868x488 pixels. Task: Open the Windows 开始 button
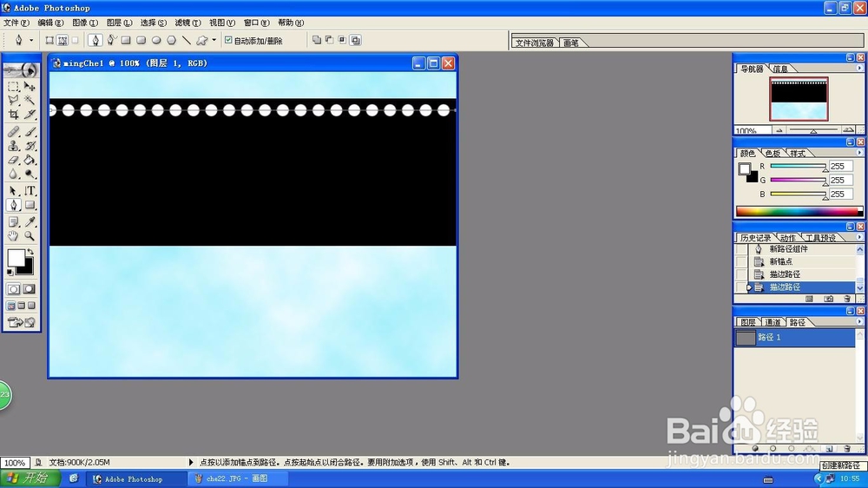click(x=30, y=478)
